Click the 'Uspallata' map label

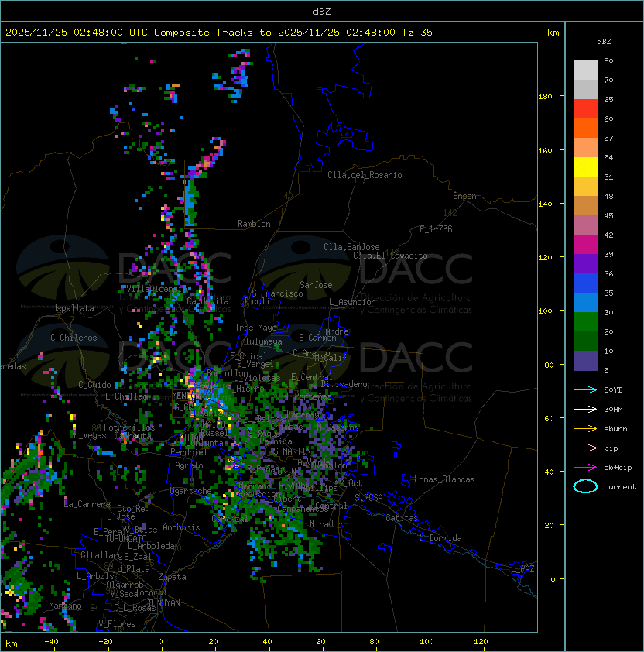[74, 308]
